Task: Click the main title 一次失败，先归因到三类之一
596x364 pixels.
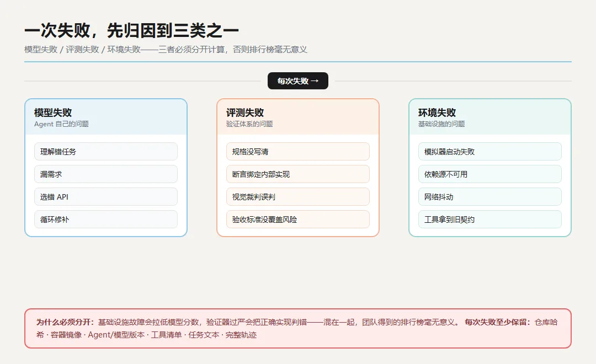Action: coord(131,30)
